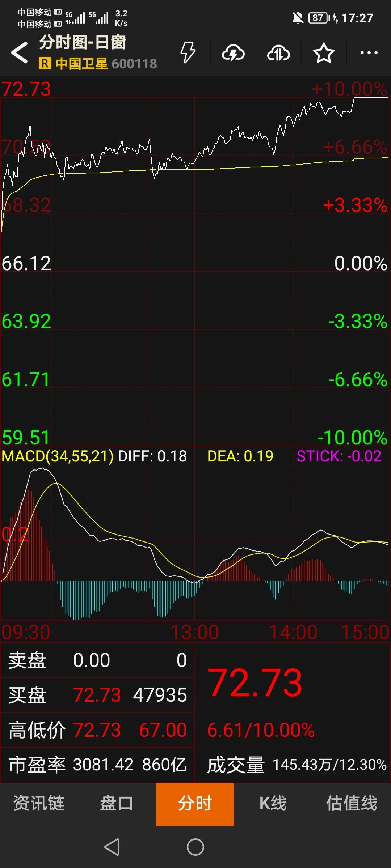Tap the MACD(34,55,21) indicator label

click(x=58, y=456)
